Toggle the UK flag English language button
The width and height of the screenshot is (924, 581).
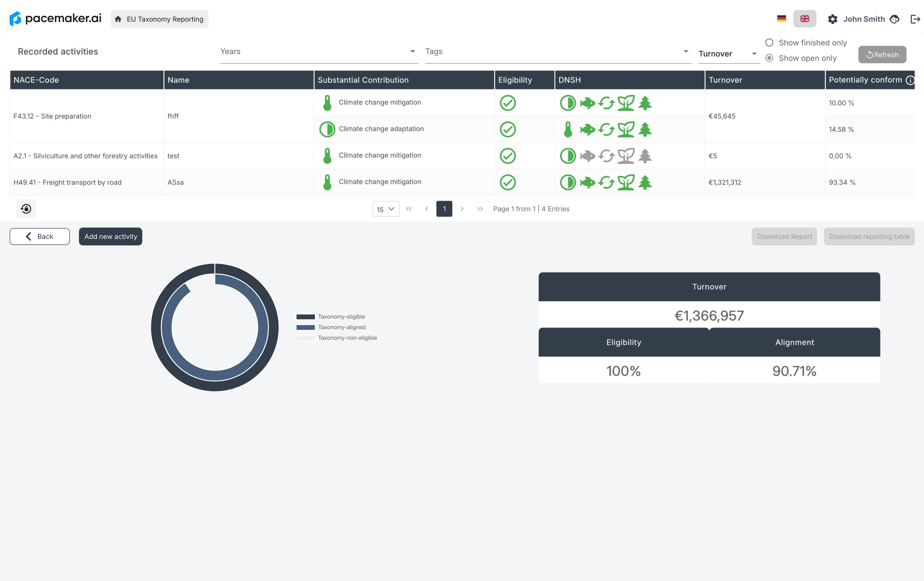(x=805, y=19)
